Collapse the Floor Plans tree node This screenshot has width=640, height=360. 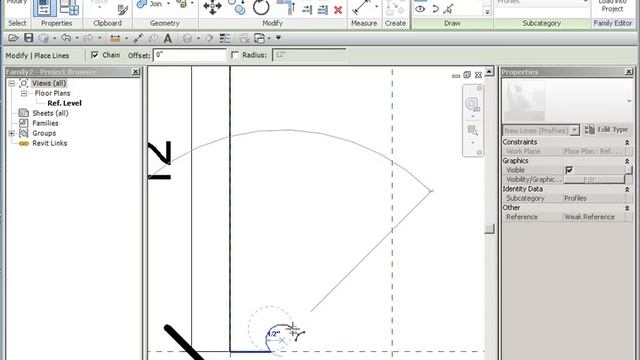[24, 93]
